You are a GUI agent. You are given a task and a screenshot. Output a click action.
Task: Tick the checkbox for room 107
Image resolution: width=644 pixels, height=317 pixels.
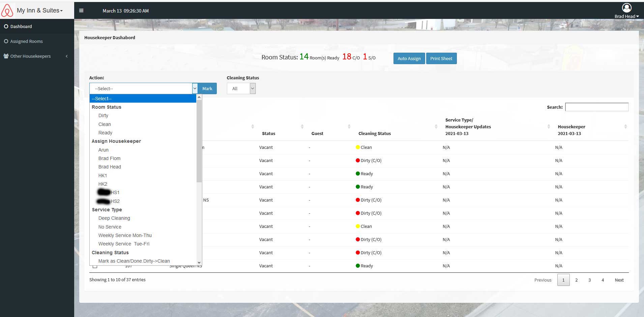(95, 266)
